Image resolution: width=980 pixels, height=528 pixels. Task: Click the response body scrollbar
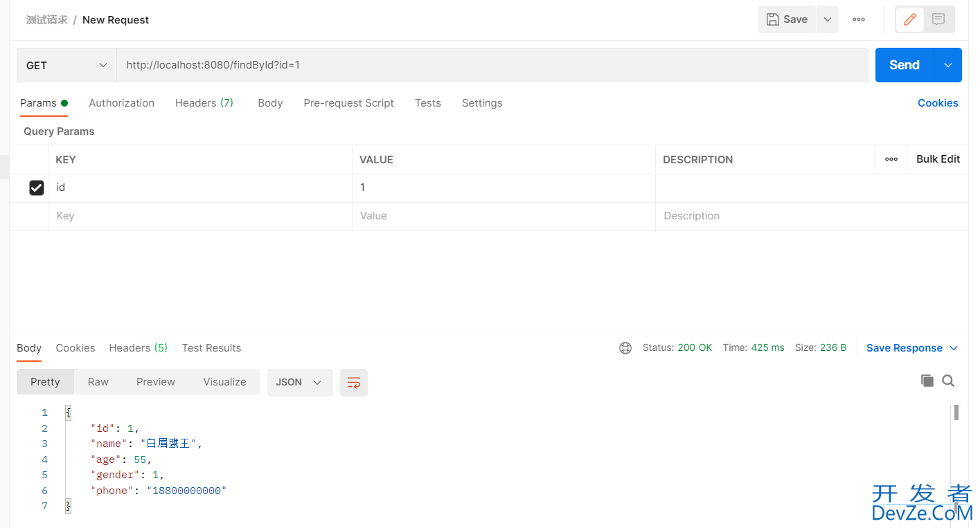(x=956, y=412)
